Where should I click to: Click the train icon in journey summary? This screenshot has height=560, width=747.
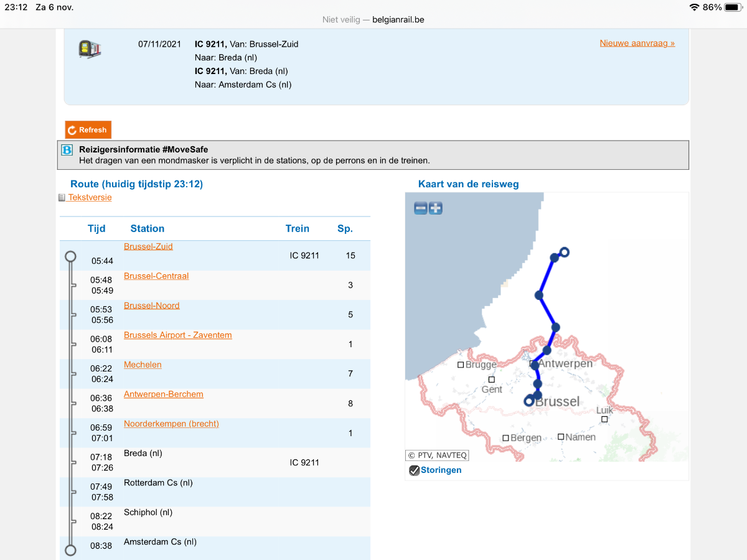tap(90, 49)
